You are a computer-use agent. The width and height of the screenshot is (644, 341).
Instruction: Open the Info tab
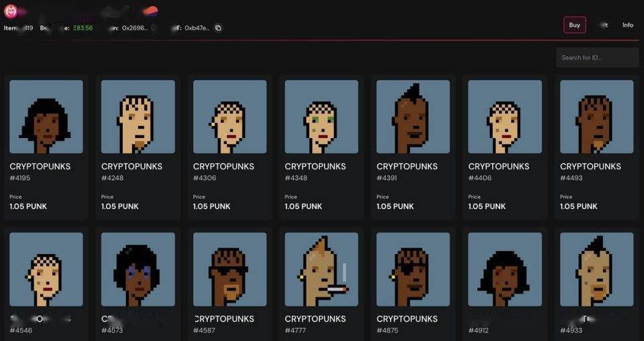tap(628, 25)
